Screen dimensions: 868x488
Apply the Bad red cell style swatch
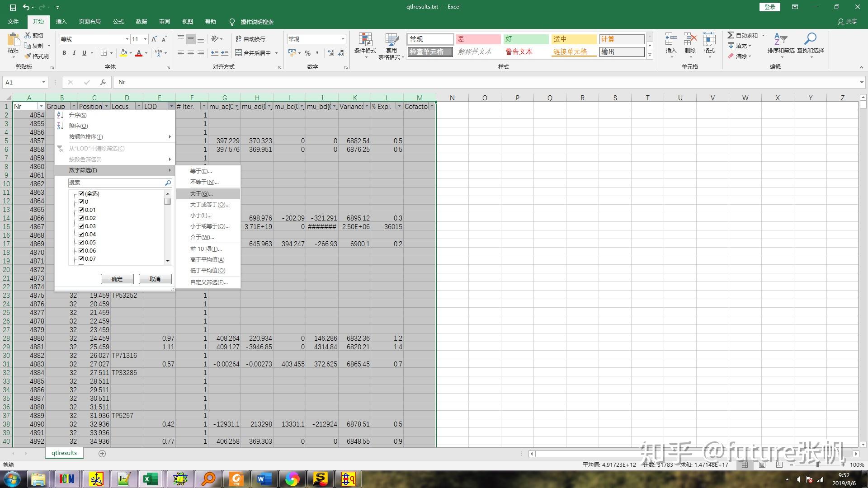pos(477,39)
